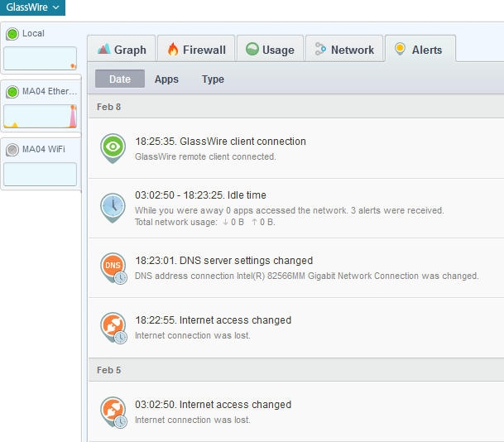Open the Firewall tab
The width and height of the screenshot is (504, 442).
click(x=195, y=50)
